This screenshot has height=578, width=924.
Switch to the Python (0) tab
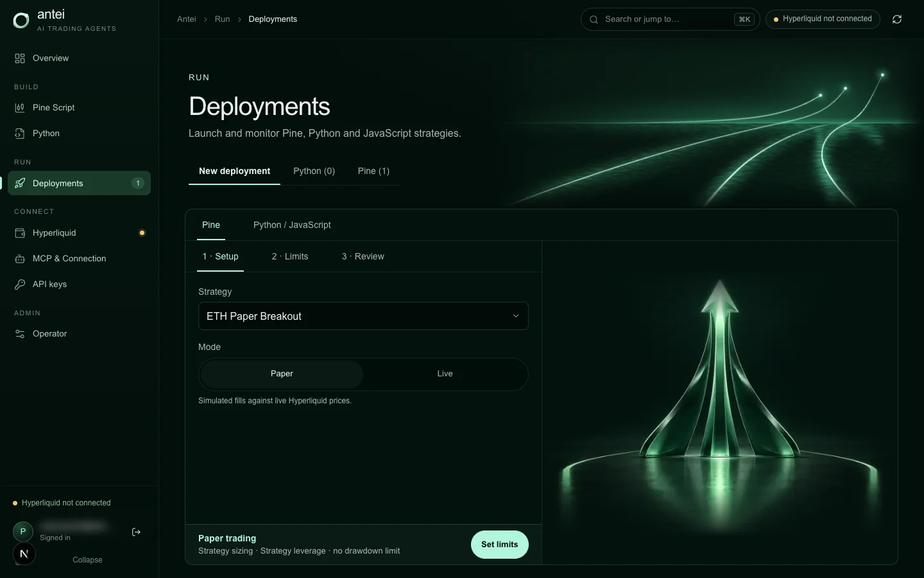(314, 171)
